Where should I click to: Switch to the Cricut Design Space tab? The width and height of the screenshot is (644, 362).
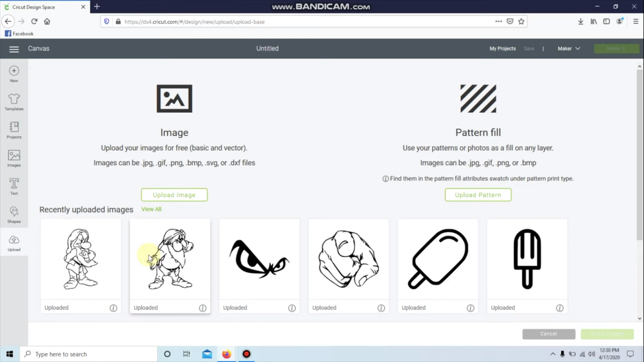pyautogui.click(x=45, y=7)
